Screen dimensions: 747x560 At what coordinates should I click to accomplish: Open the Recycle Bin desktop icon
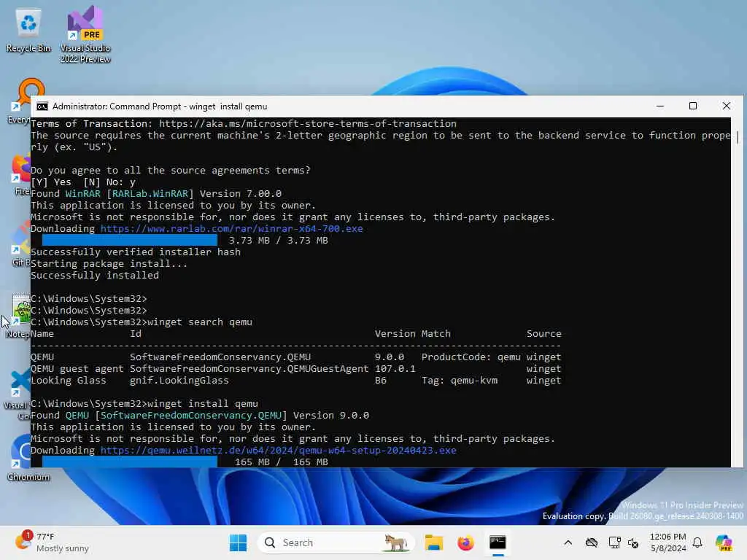tap(28, 29)
